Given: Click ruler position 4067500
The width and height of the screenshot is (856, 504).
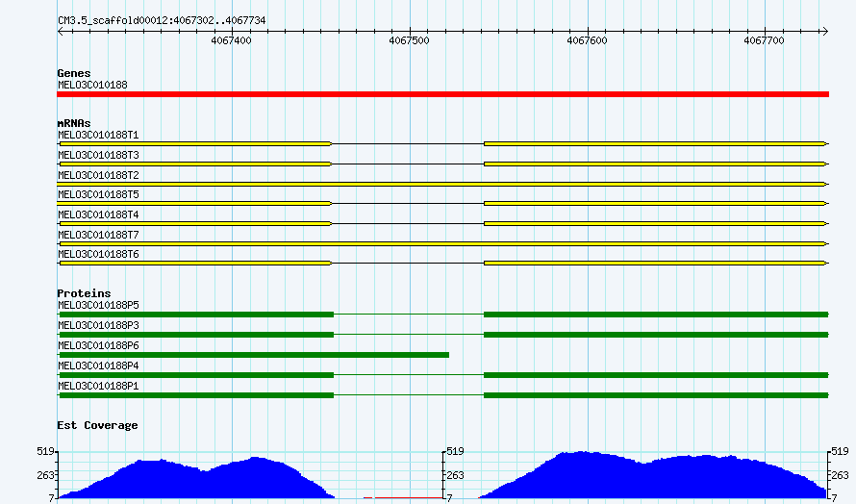Looking at the screenshot, I should pos(409,41).
